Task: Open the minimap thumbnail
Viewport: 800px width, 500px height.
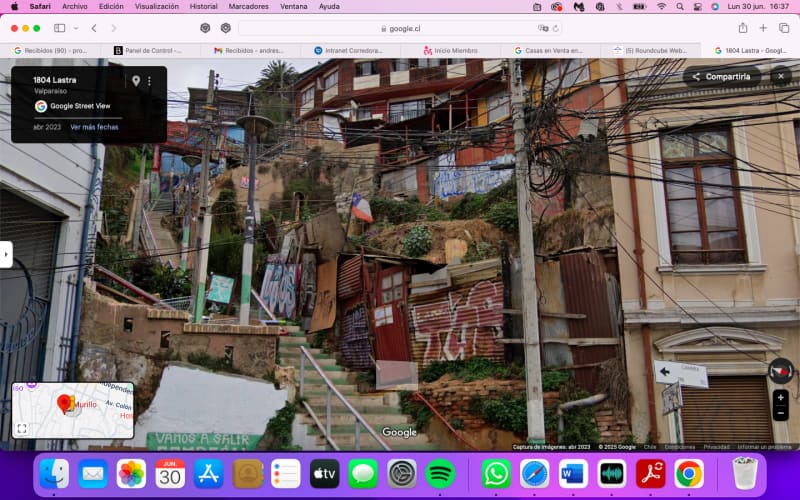Action: (x=73, y=410)
